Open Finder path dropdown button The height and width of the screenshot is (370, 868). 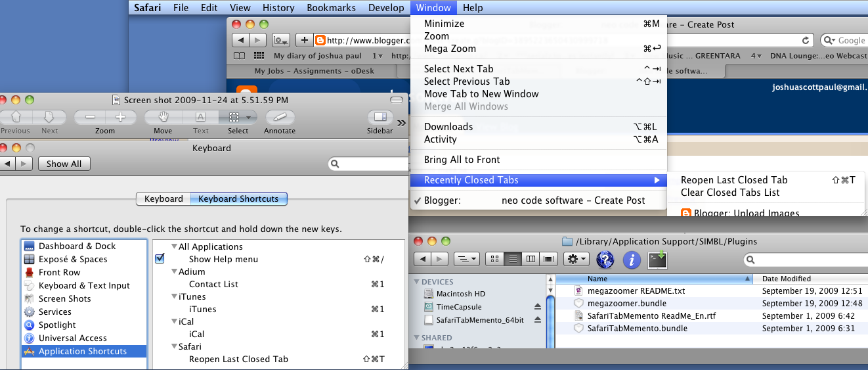point(467,259)
